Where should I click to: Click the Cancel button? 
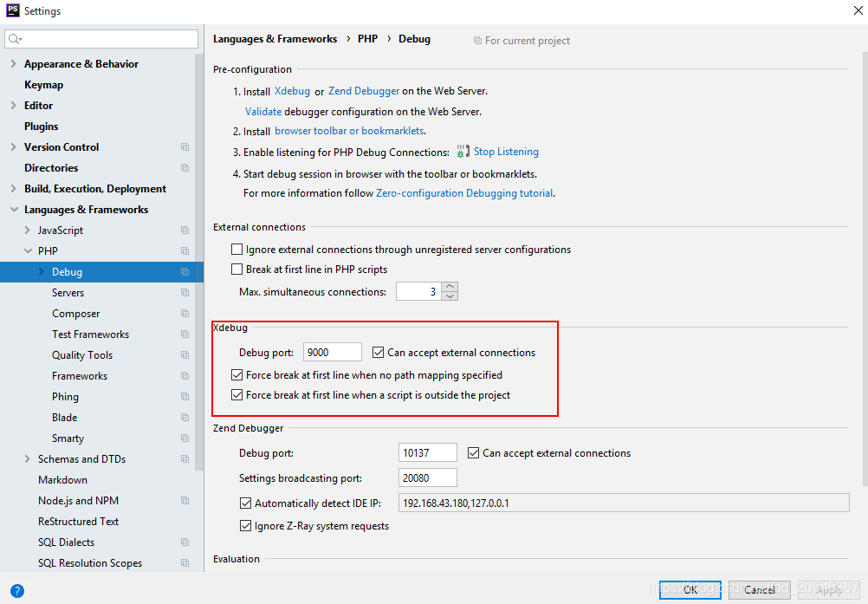(x=760, y=589)
